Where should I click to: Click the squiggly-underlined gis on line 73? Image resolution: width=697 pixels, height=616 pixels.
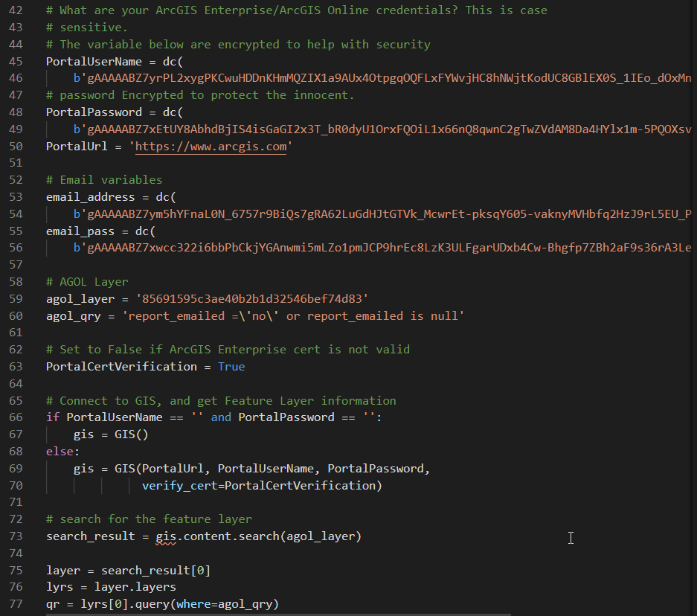pos(166,536)
